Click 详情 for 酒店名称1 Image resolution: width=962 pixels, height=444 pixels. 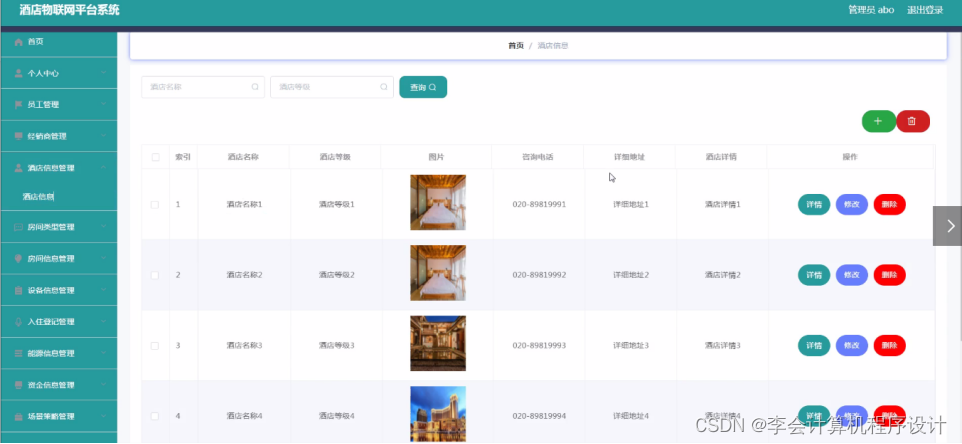(814, 205)
